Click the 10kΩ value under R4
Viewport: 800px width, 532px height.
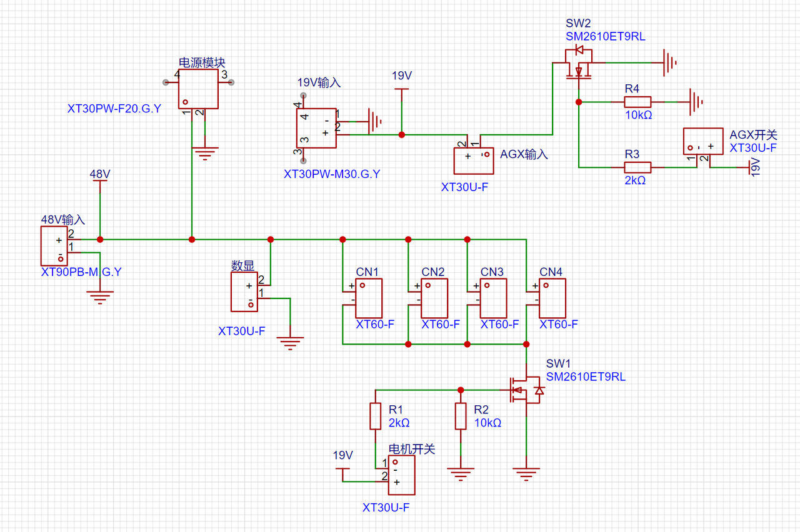639,114
